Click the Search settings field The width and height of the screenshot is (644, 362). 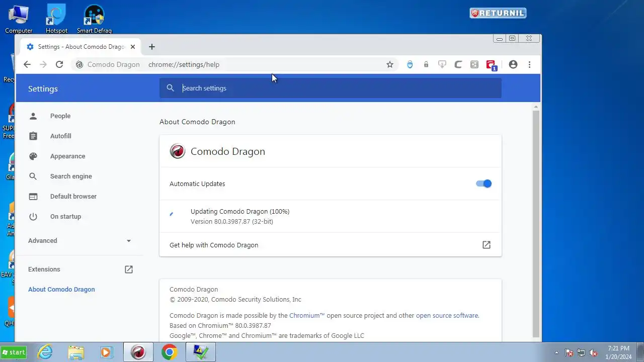click(x=331, y=88)
